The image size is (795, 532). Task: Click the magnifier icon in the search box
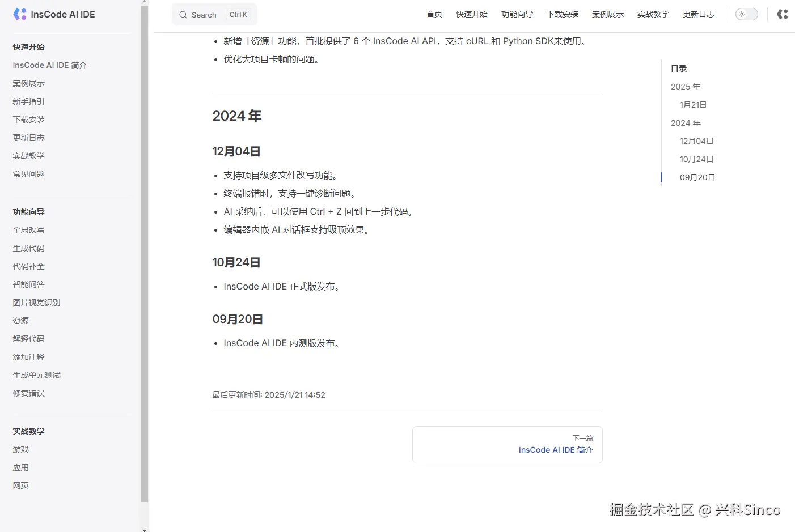[x=182, y=14]
